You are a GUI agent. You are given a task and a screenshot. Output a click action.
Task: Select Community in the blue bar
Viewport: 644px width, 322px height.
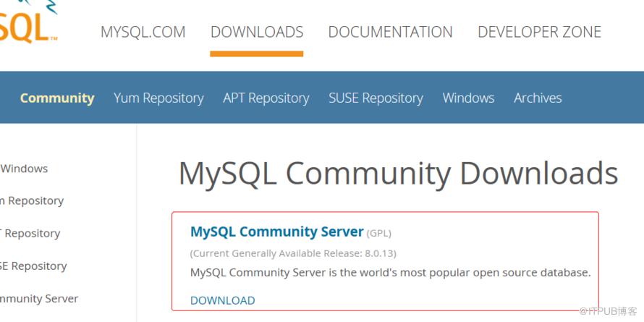coord(57,98)
